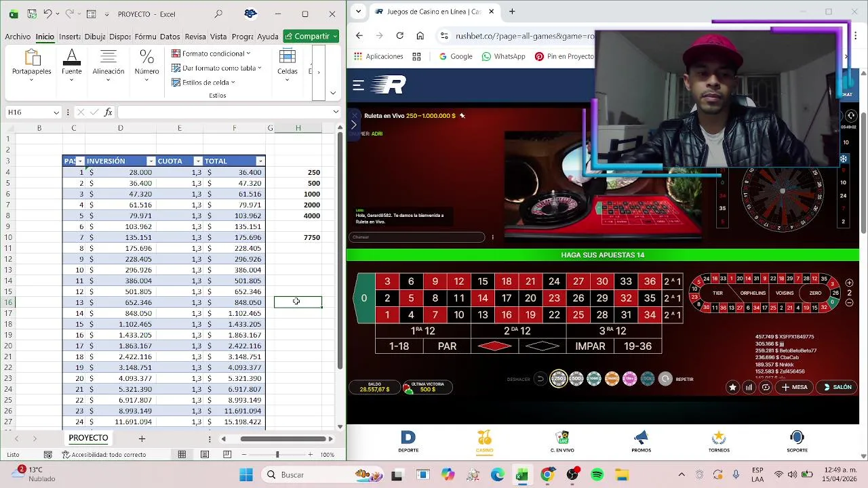The height and width of the screenshot is (488, 868).
Task: Click the plus MESA button
Action: (795, 387)
